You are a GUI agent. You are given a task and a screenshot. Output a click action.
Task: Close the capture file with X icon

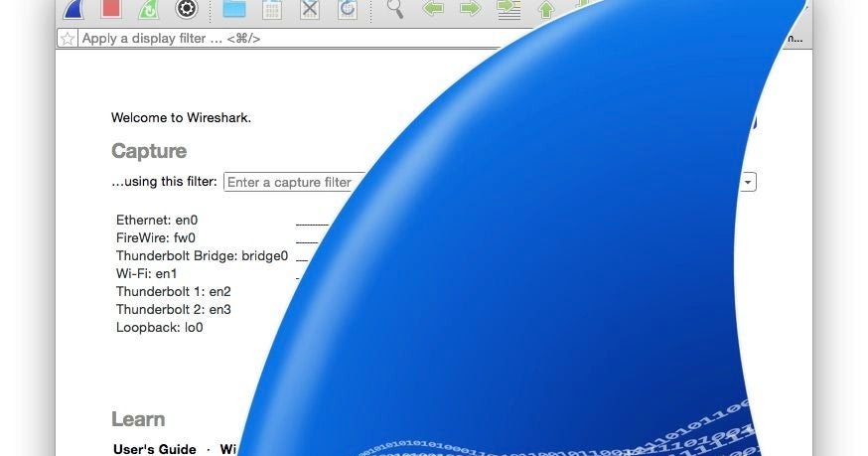pyautogui.click(x=310, y=9)
